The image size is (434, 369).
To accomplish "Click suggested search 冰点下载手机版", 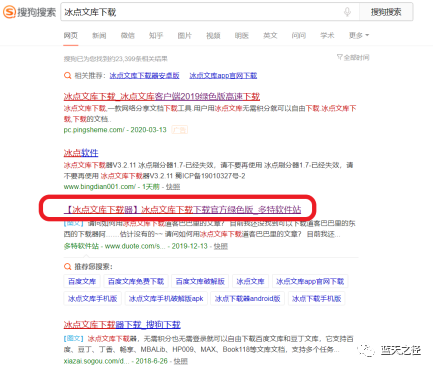I will coord(316,298).
